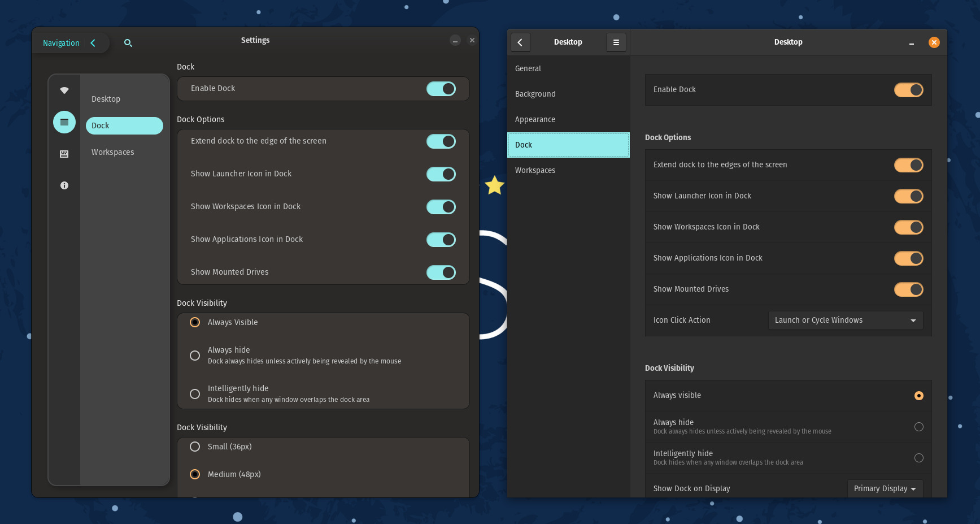Click the highlighted desktop icon in the sidebar

pos(64,122)
